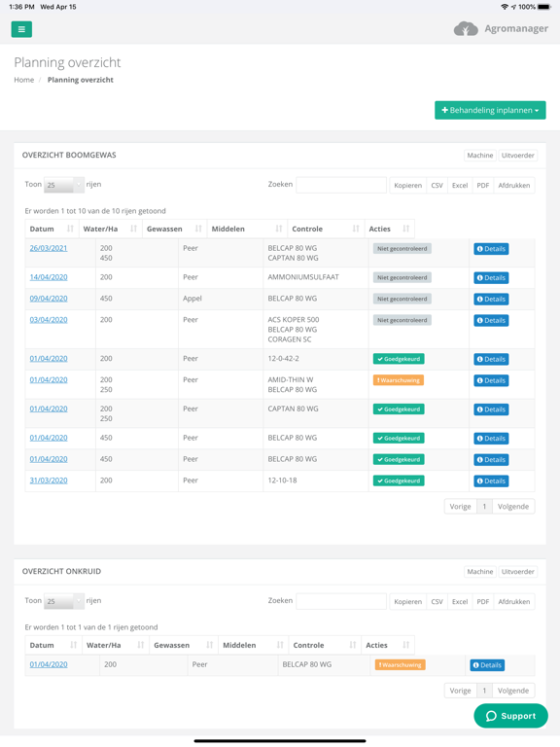
Task: Open the 03/04/2020 treatment link
Action: [49, 320]
